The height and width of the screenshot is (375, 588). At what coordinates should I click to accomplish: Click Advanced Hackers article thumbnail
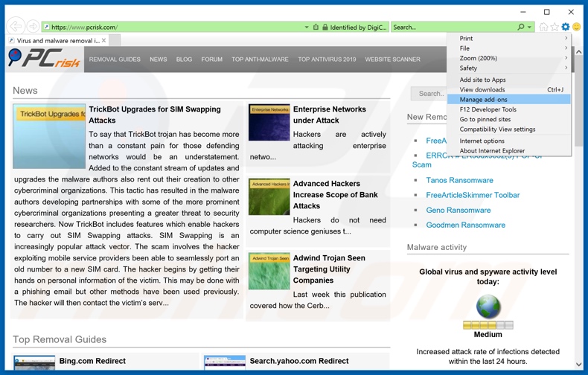point(269,196)
